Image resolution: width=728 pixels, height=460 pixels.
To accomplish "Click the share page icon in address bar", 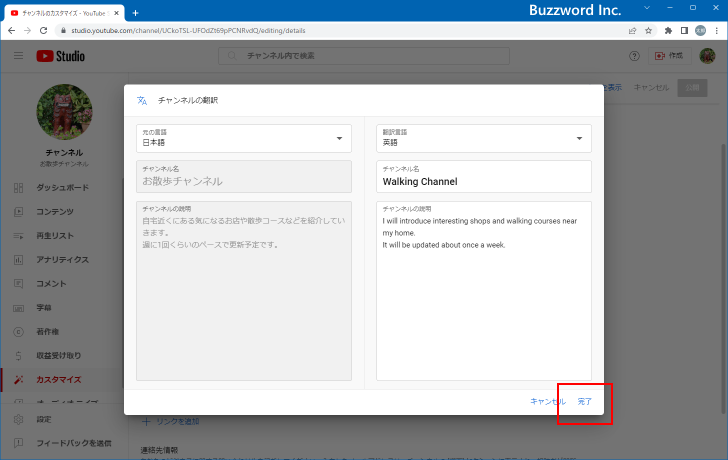I will click(x=632, y=31).
